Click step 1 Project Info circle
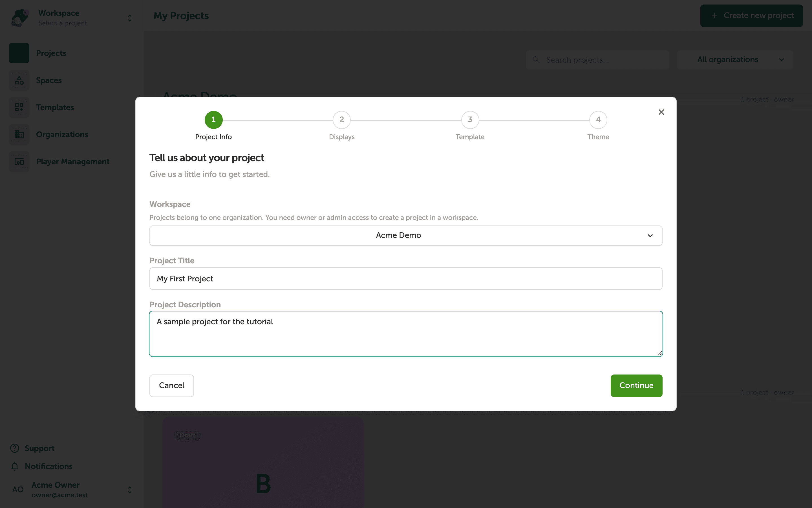This screenshot has width=812, height=508. pos(213,120)
